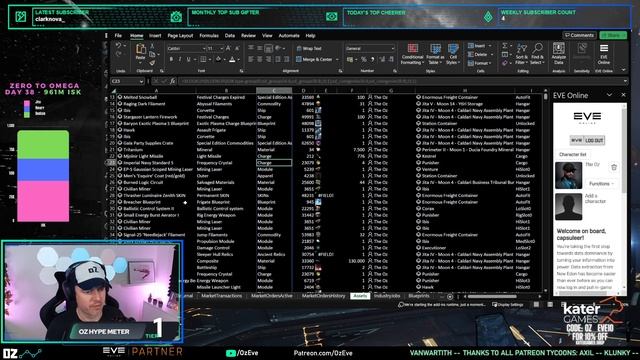Decrease font size with the smaller A icon
The height and width of the screenshot is (360, 640).
(x=237, y=48)
